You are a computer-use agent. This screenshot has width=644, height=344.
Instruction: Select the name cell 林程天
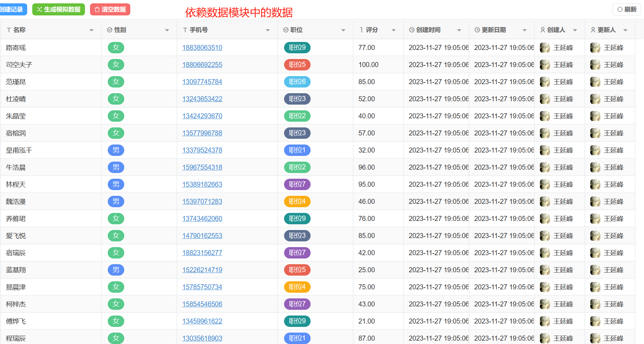coord(16,184)
